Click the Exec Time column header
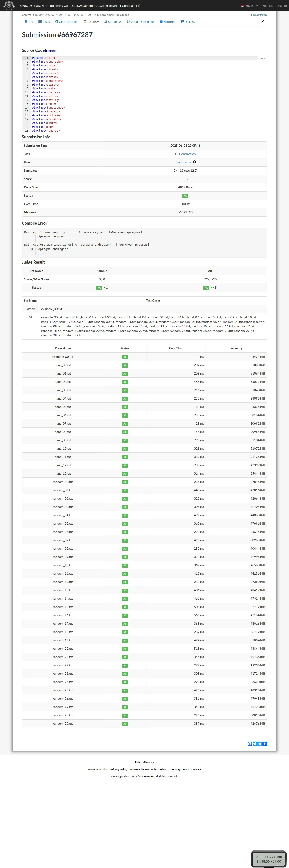 pyautogui.click(x=176, y=348)
